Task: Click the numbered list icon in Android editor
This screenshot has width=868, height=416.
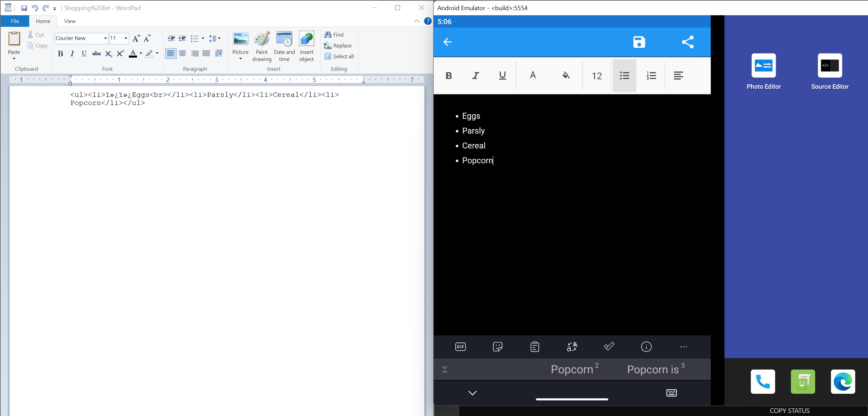Action: point(651,76)
